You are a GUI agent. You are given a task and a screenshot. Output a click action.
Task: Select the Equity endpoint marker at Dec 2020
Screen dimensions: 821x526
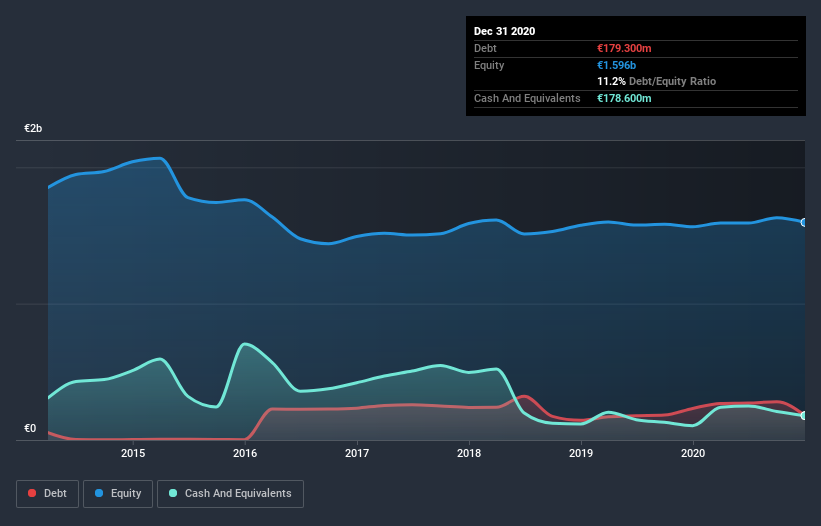(x=804, y=222)
